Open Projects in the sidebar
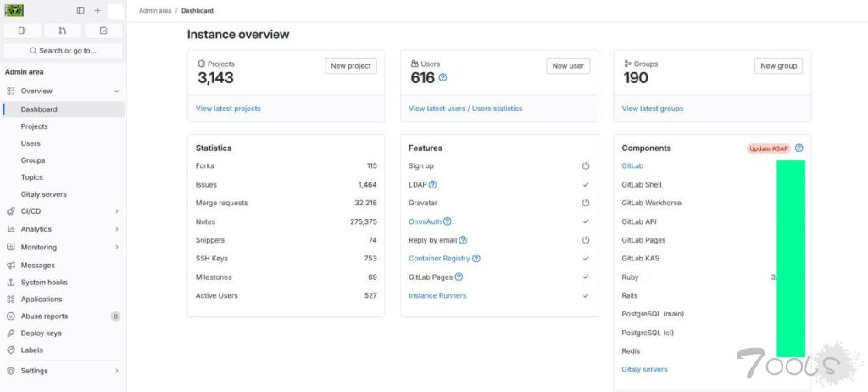Screen dimensions: 868x392 coord(64,126)
